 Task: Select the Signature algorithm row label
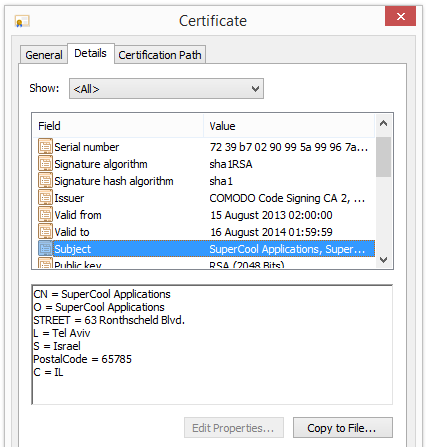coord(101,164)
